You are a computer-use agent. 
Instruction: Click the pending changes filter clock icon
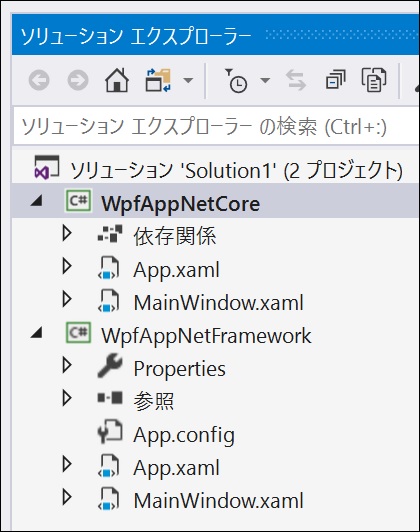click(236, 80)
